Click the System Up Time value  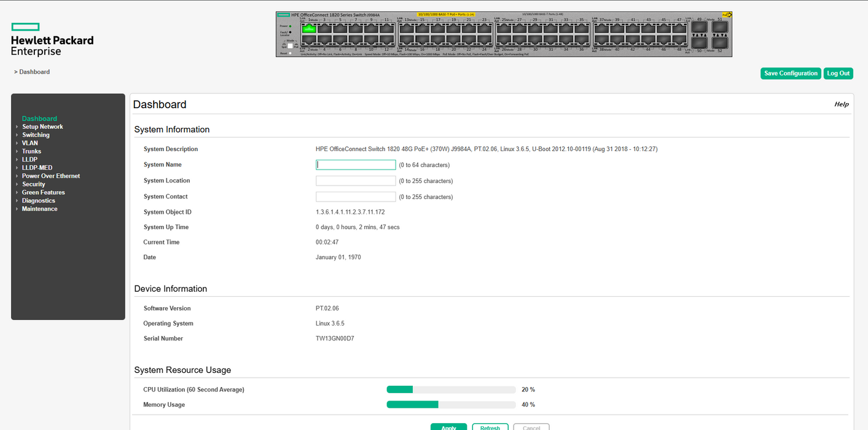coord(358,227)
